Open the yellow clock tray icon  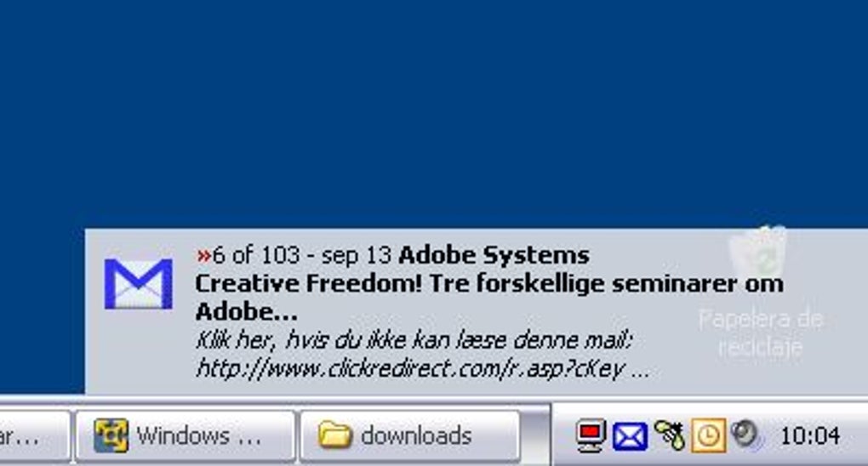point(708,435)
